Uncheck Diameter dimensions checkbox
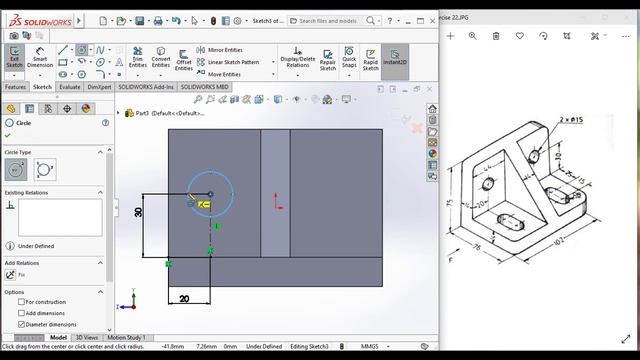The height and width of the screenshot is (360, 640). click(x=21, y=324)
